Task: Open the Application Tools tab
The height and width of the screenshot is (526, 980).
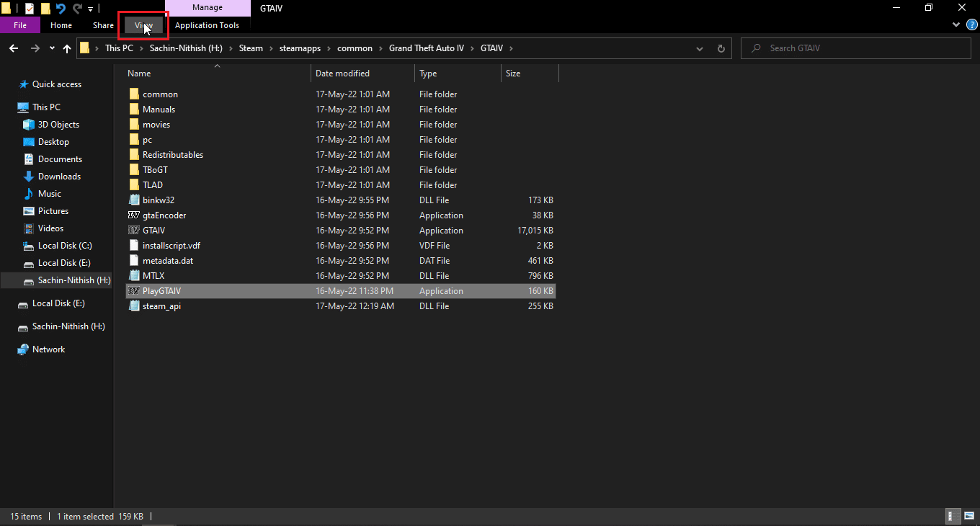Action: tap(207, 25)
